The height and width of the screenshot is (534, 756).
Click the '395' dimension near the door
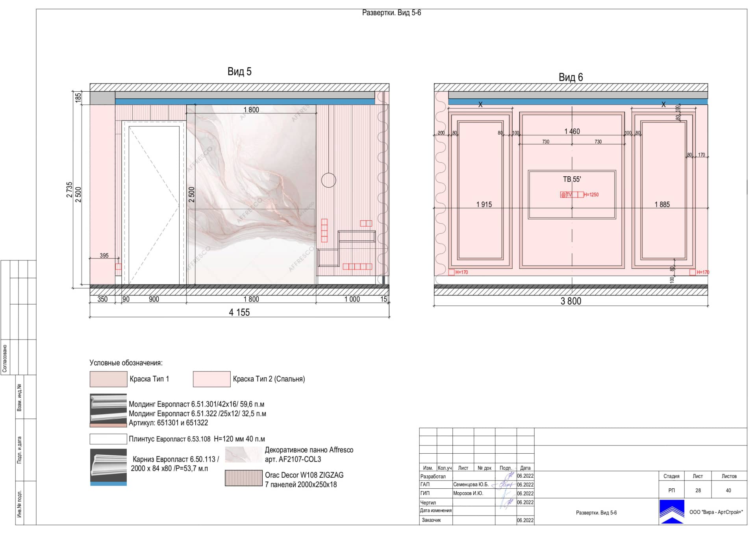[x=104, y=255]
